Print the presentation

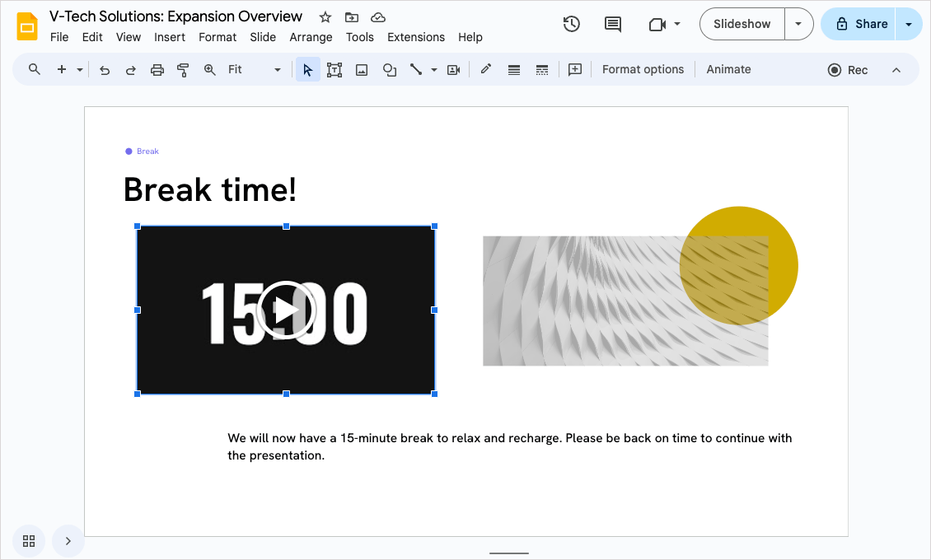tap(157, 70)
